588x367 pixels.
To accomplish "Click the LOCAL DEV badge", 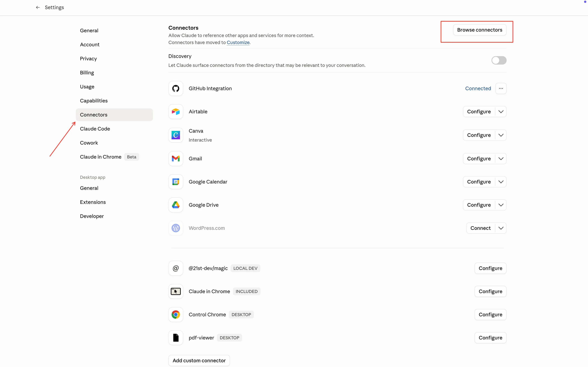I will 245,268.
